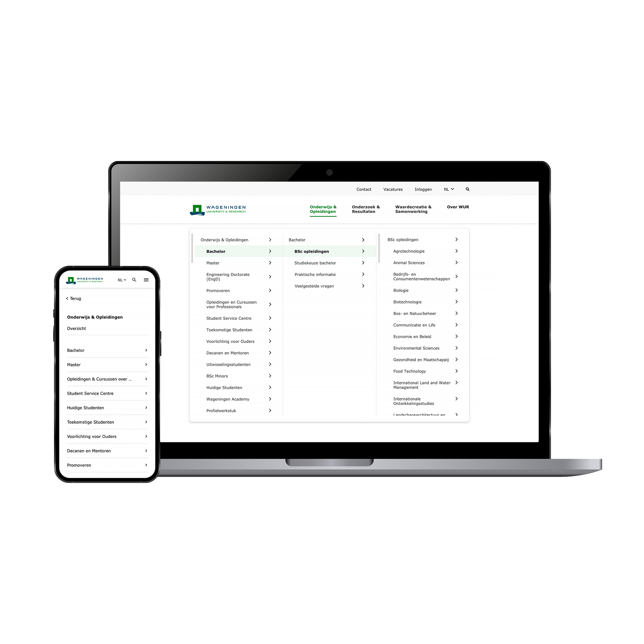644x644 pixels.
Task: Click Vacatures link in top navigation
Action: (x=392, y=189)
